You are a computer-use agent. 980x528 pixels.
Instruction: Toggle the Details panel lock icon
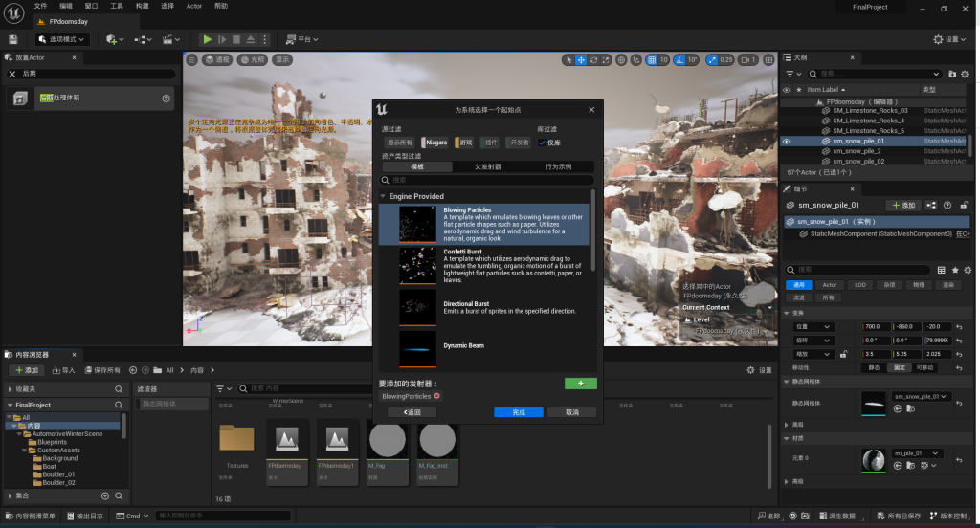[x=965, y=205]
